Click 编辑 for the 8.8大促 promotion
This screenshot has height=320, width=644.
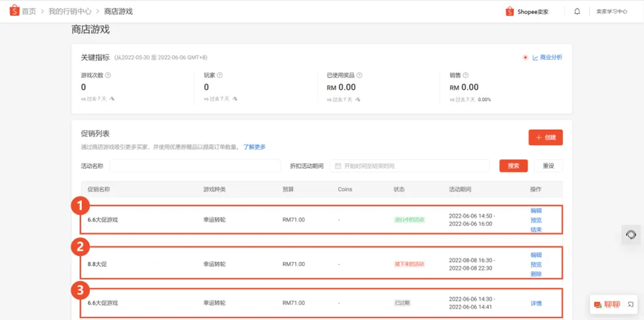pos(536,255)
